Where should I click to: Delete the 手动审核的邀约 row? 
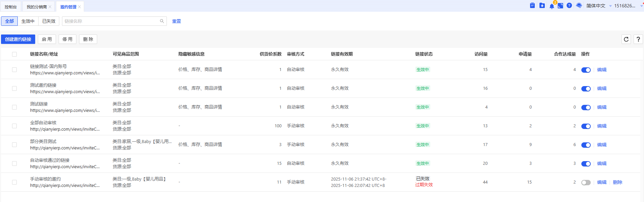coord(618,182)
